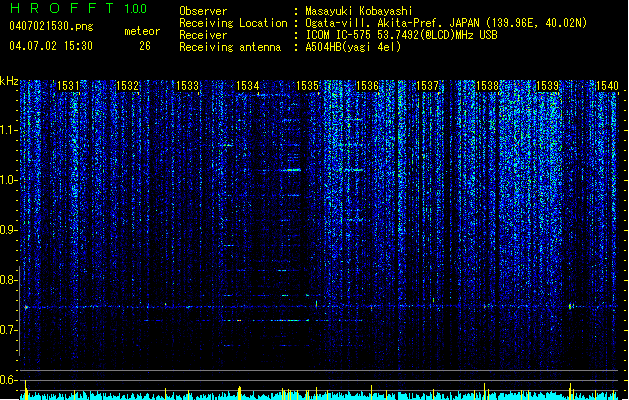
Task: Click the 1.1 kHz frequency tick label
Action: tap(8, 130)
